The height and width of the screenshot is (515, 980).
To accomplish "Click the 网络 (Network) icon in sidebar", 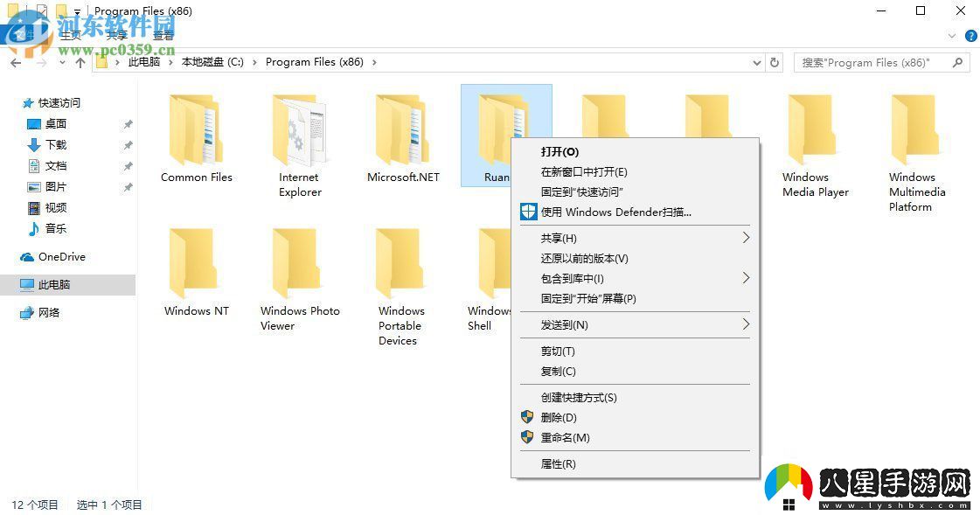I will tap(27, 312).
